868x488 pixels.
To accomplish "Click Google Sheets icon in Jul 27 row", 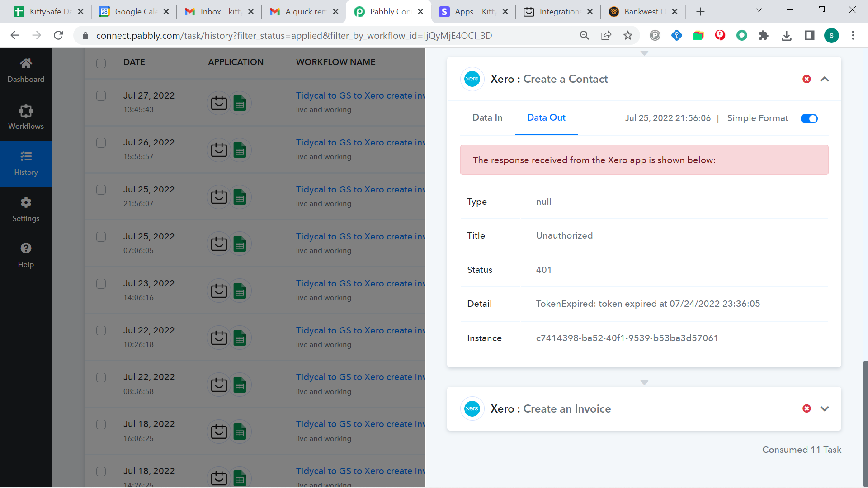I will pos(240,103).
